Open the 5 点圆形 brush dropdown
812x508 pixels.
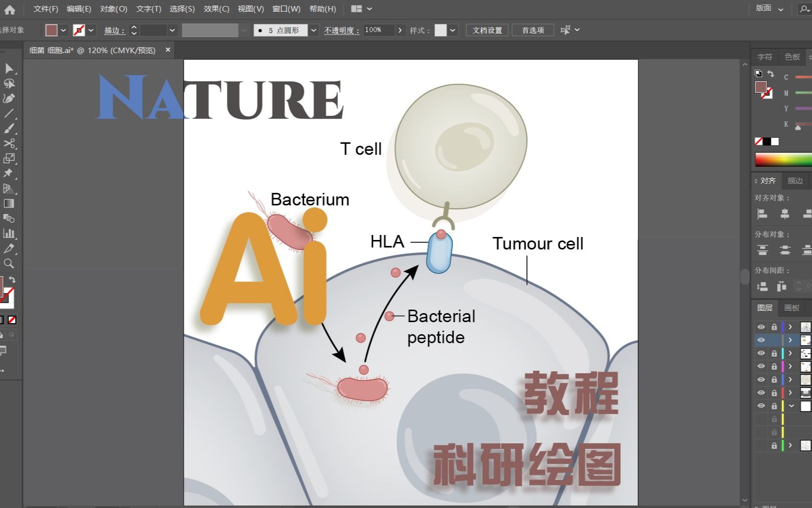(313, 30)
